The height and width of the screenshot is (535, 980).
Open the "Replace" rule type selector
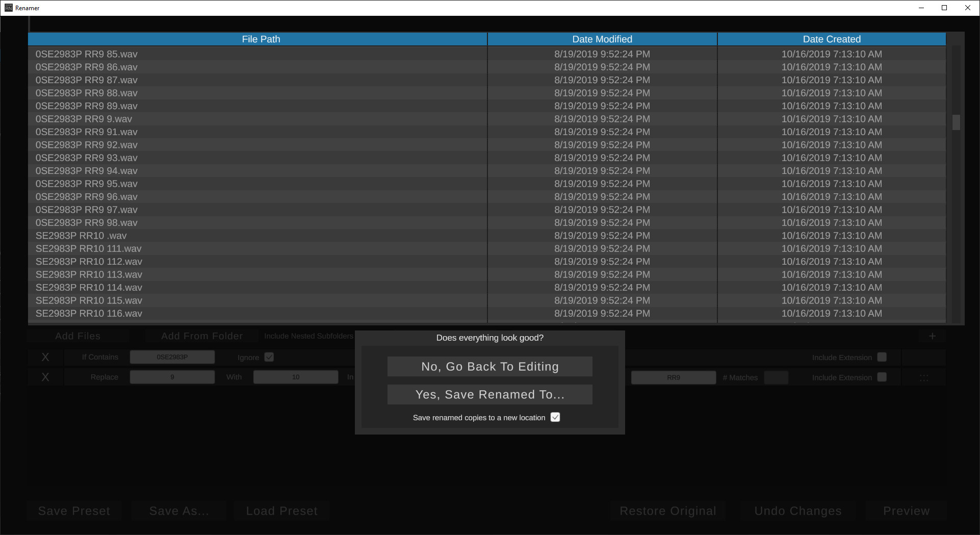pyautogui.click(x=104, y=377)
